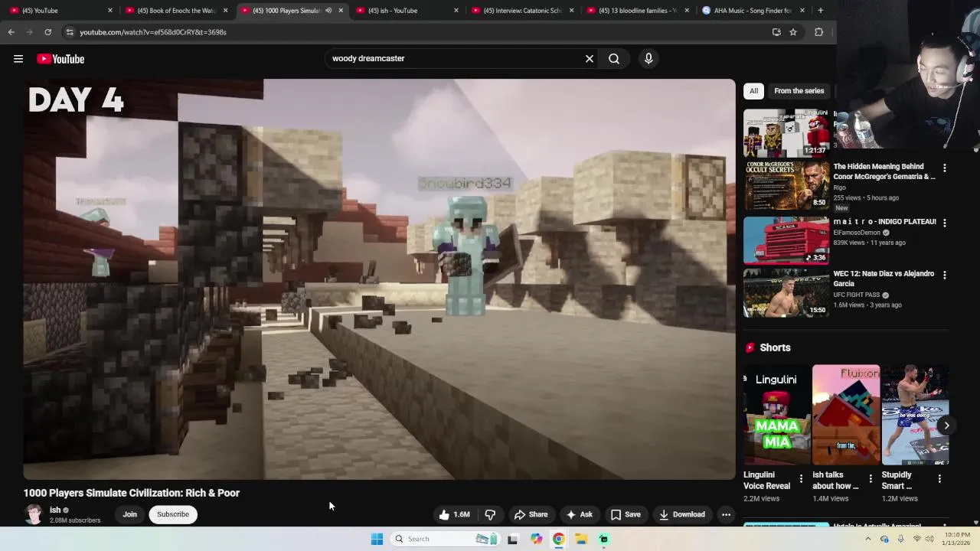Open more actions under the video
Screen dimensions: 980x551
(x=726, y=514)
